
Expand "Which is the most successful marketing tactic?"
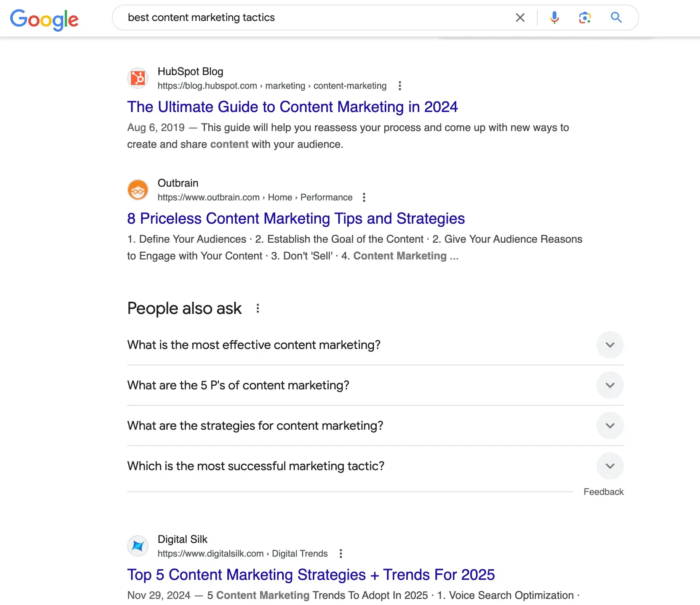coord(610,466)
